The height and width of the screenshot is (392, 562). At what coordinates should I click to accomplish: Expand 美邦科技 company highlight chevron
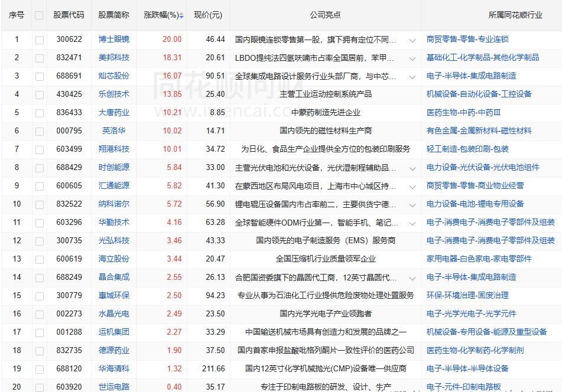coord(412,58)
